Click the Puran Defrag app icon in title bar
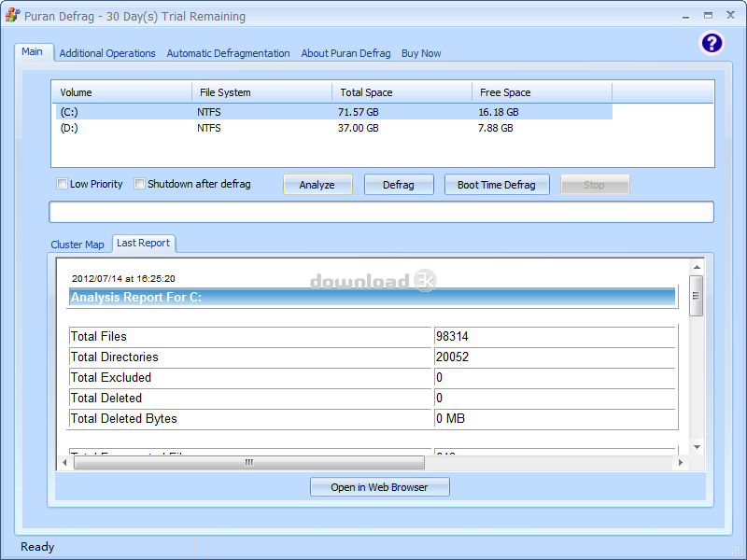 13,15
